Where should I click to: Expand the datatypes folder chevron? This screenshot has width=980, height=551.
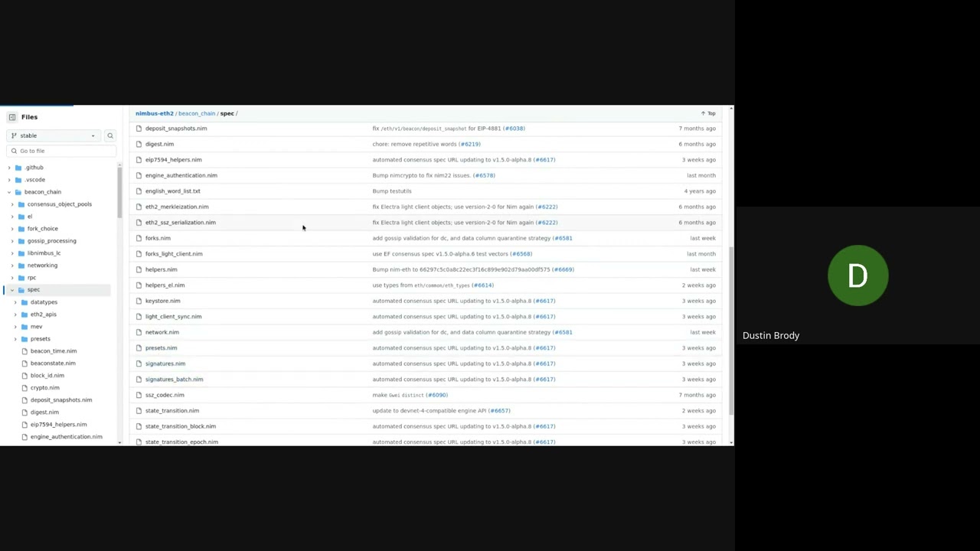[x=15, y=302]
